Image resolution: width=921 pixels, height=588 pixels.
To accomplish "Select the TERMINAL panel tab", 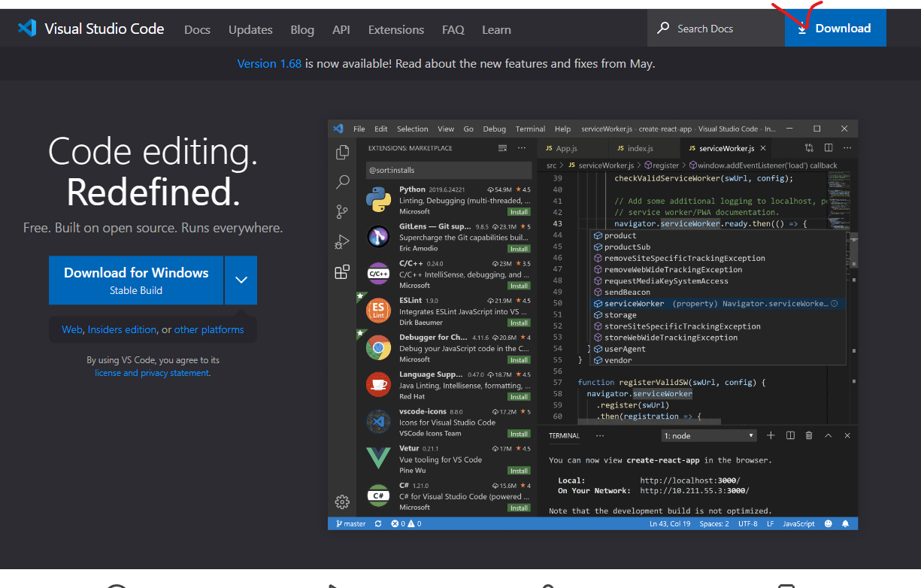I will click(x=564, y=435).
